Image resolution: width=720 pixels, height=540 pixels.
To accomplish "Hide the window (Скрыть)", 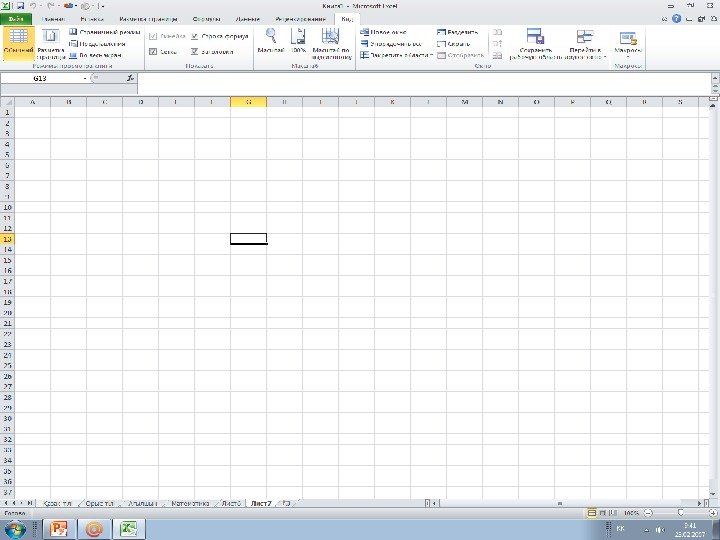I will tap(453, 44).
